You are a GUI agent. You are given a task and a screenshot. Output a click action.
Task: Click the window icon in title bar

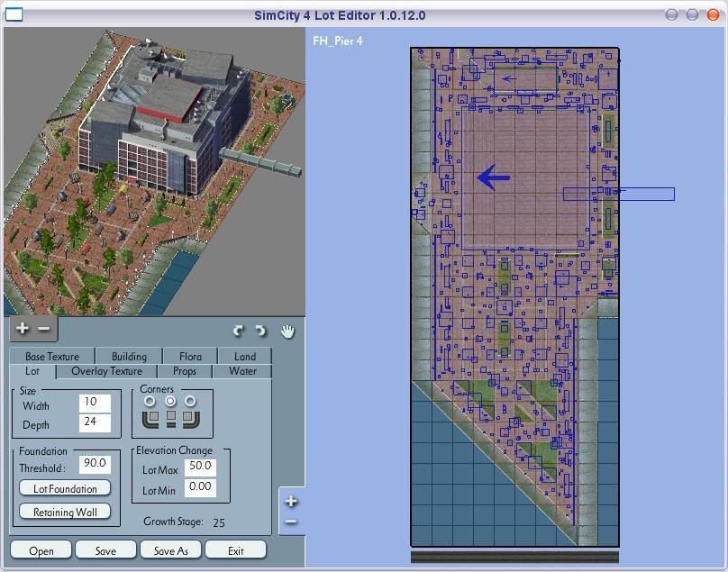click(x=14, y=14)
